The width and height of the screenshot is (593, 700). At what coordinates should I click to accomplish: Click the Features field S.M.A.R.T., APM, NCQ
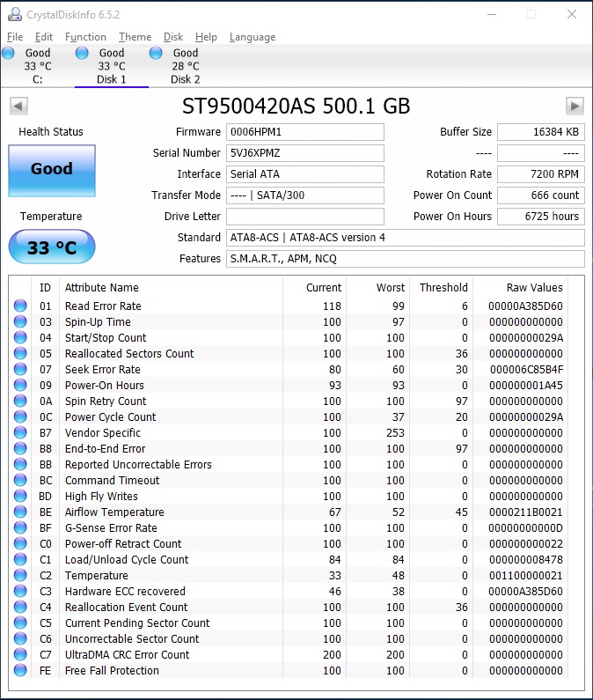tap(405, 259)
